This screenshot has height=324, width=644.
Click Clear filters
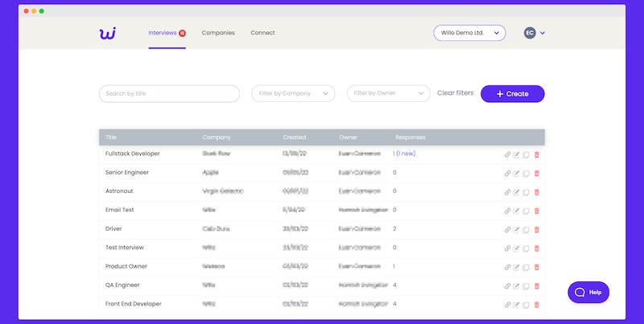tap(455, 93)
